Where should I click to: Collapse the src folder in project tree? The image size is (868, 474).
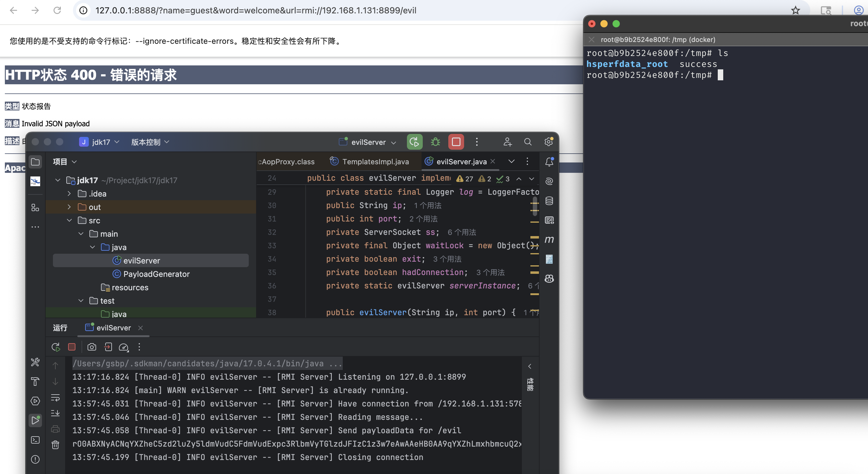click(x=69, y=221)
